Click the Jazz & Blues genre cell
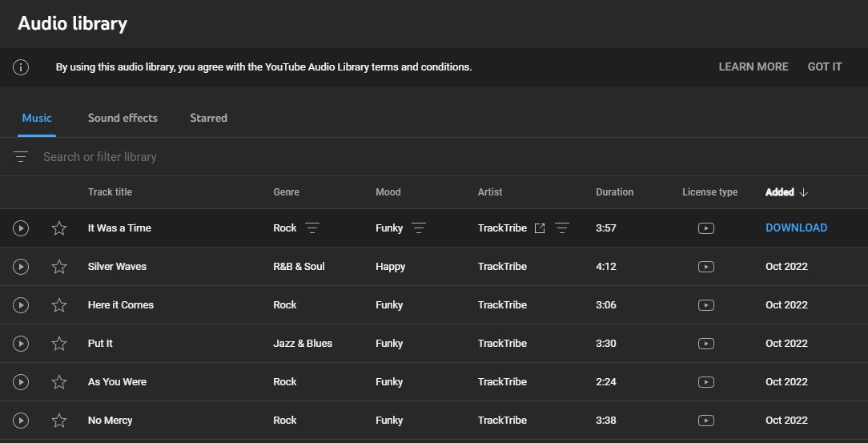 [303, 344]
